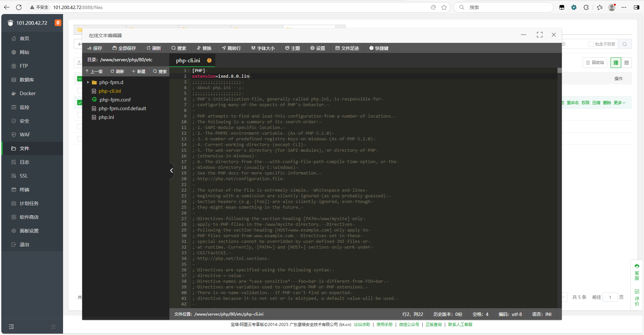The image size is (644, 335).
Task: Open 字体大小 font size option
Action: coord(263,48)
